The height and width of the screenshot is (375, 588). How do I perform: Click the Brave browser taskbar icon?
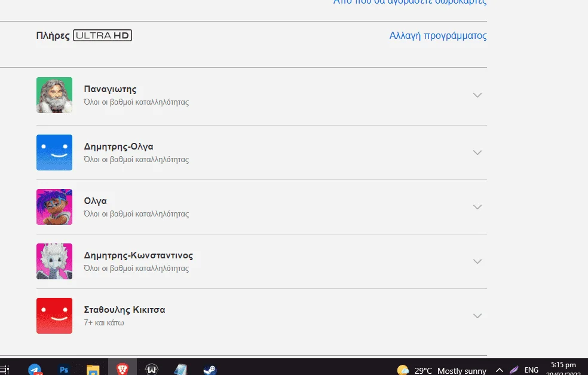pyautogui.click(x=122, y=370)
